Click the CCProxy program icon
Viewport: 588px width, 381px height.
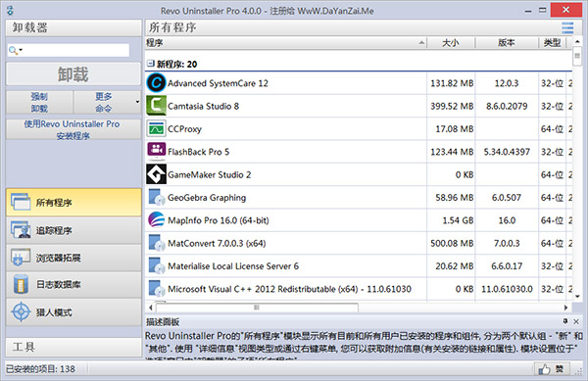pyautogui.click(x=156, y=128)
